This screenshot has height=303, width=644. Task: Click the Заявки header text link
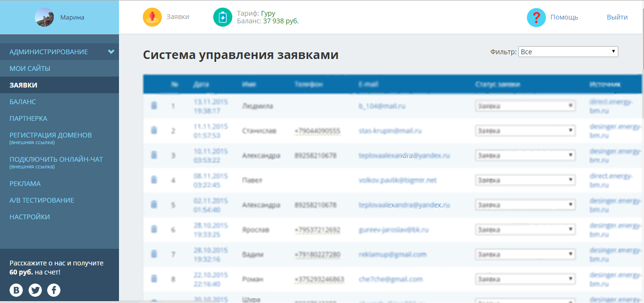coord(178,17)
